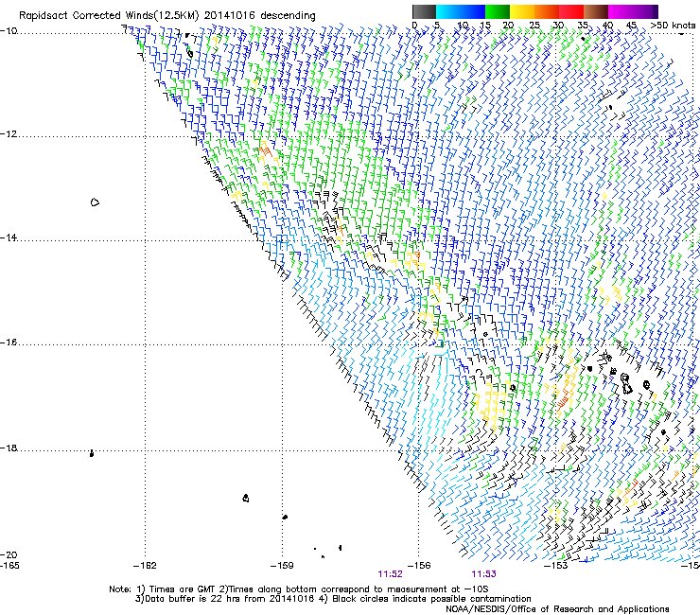
Task: Click the '50' tick label on the color scale
Action: tap(663, 25)
